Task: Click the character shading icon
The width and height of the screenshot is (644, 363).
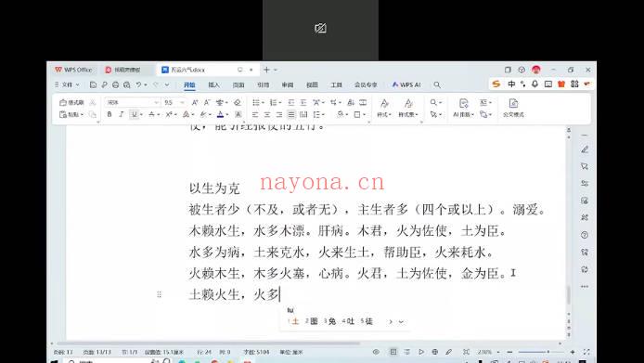Action: [238, 114]
